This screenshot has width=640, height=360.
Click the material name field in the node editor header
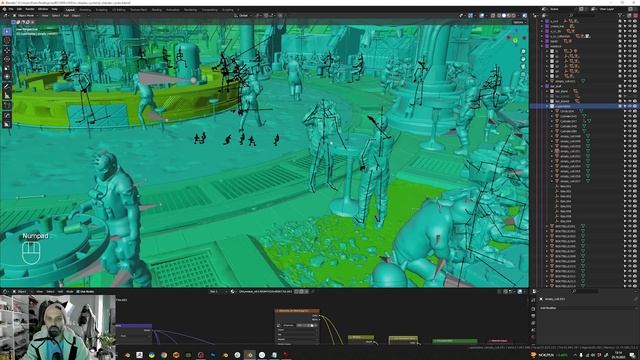(265, 291)
